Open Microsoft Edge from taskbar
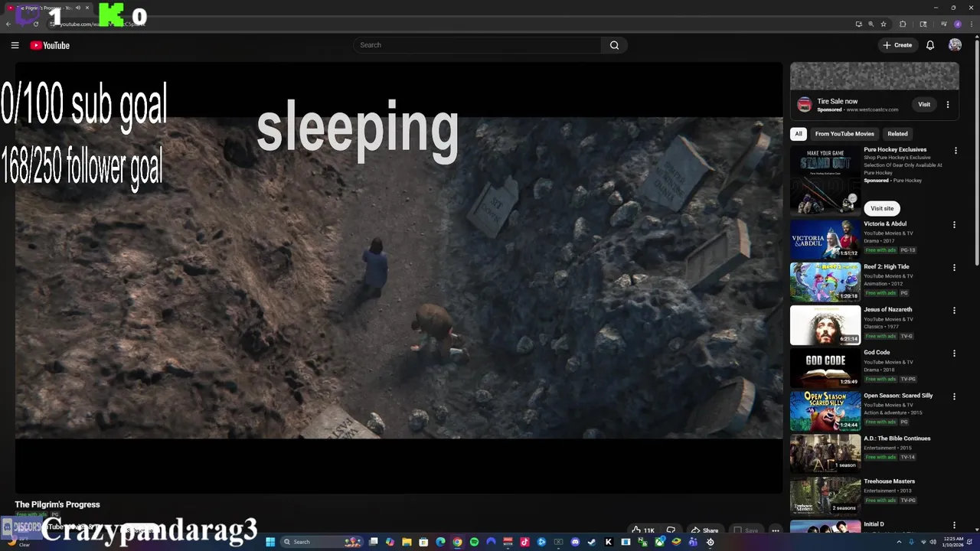Image resolution: width=980 pixels, height=551 pixels. click(440, 542)
